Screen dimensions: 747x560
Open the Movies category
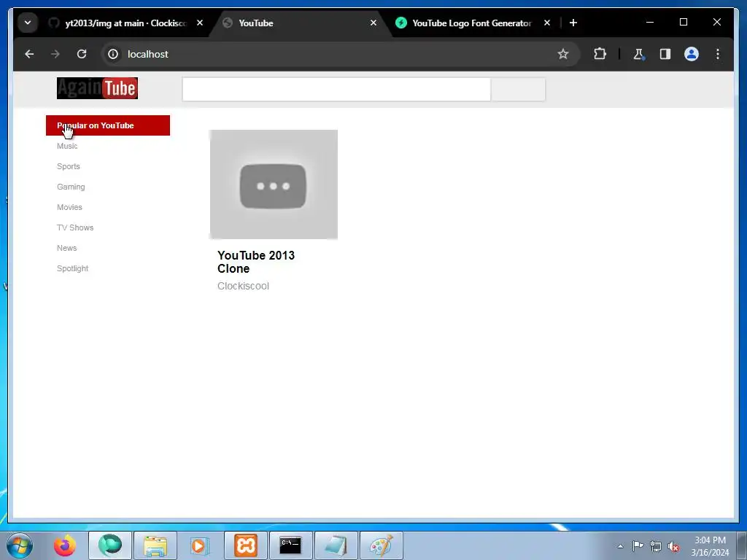click(69, 208)
